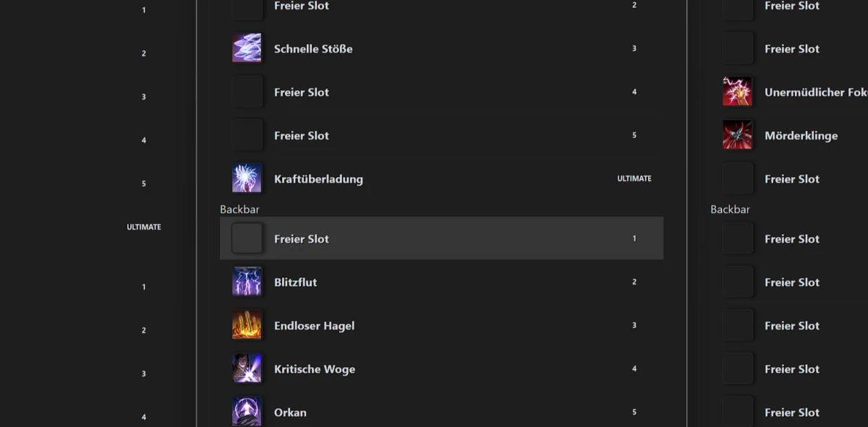Click the Blitzflut skill label
The width and height of the screenshot is (868, 427).
tap(295, 282)
